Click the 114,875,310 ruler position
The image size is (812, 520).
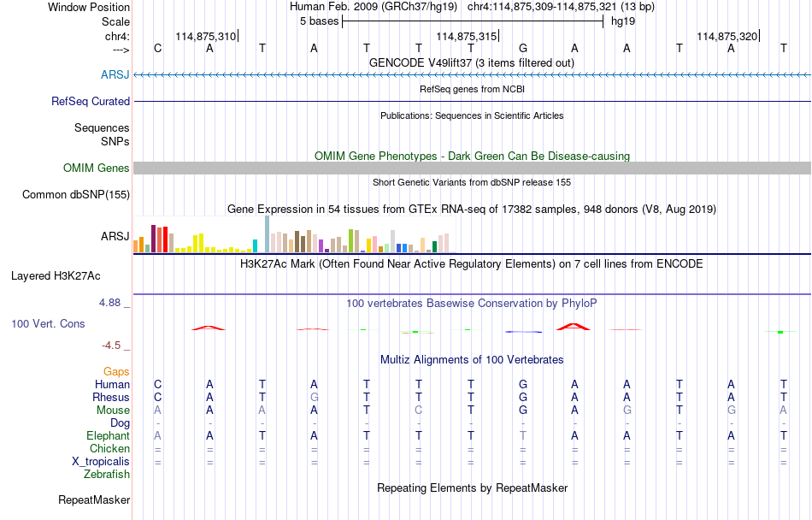206,36
